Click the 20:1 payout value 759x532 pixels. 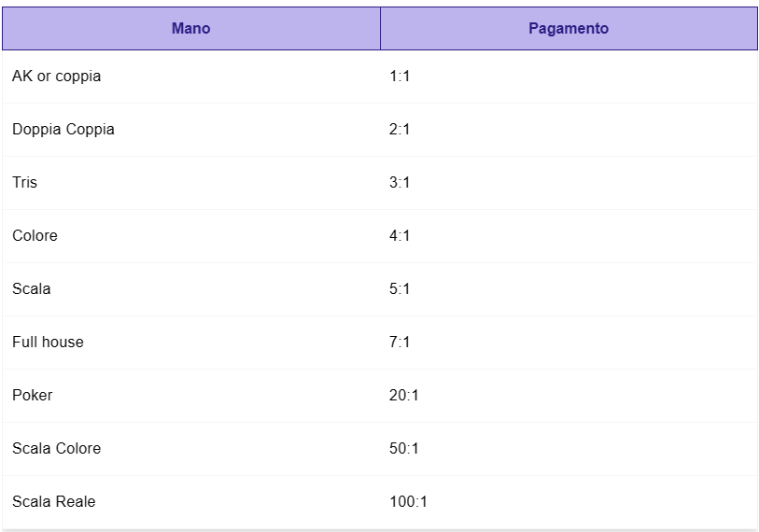pos(403,396)
